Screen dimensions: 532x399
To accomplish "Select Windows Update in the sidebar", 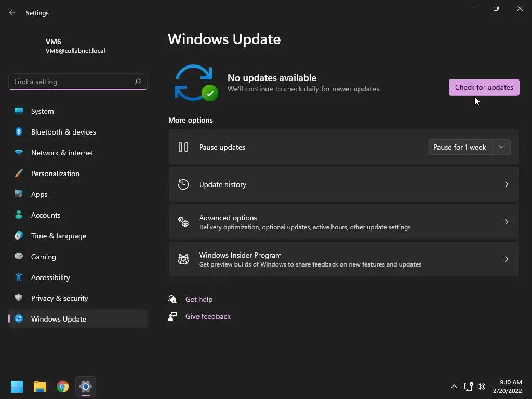I will [78, 319].
